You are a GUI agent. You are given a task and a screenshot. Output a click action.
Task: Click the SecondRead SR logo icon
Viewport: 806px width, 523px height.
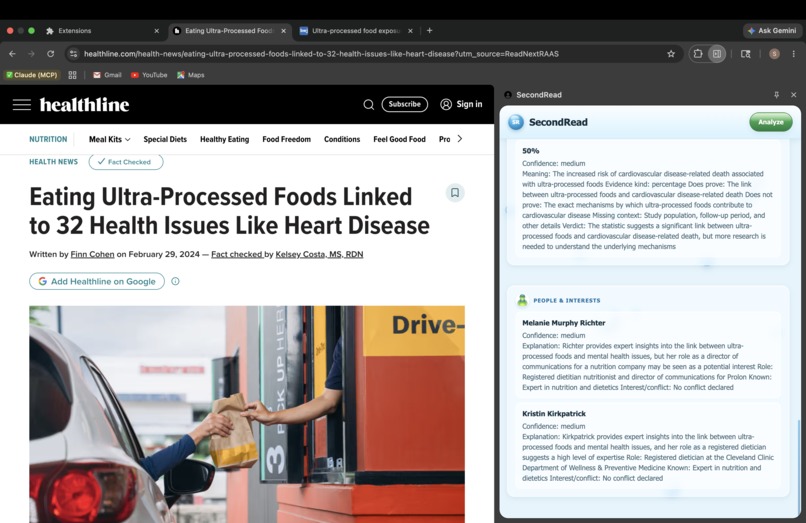point(516,122)
